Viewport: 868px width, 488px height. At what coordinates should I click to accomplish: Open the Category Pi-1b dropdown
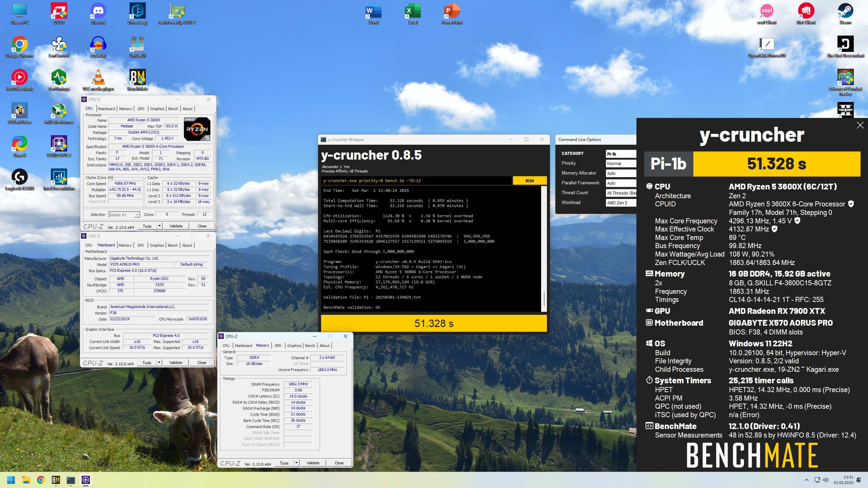pyautogui.click(x=621, y=154)
